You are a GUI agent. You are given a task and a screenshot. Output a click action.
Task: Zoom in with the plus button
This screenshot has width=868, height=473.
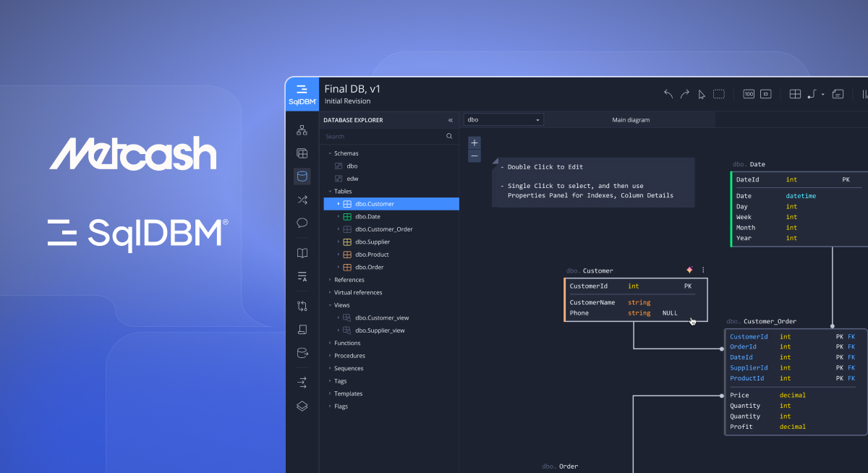pyautogui.click(x=475, y=143)
